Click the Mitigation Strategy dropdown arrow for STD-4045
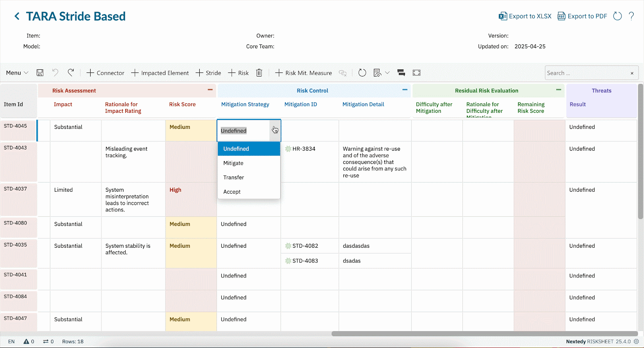This screenshot has width=644, height=348. coord(275,130)
